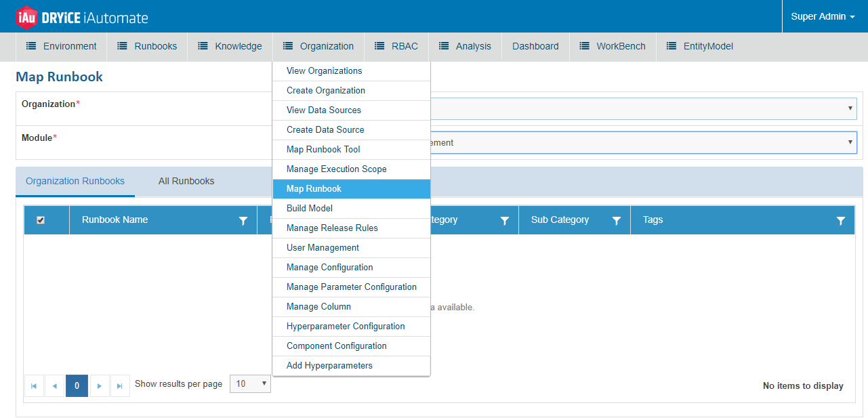Click the Runbook Name column filter icon
This screenshot has height=418, width=868.
(x=243, y=221)
